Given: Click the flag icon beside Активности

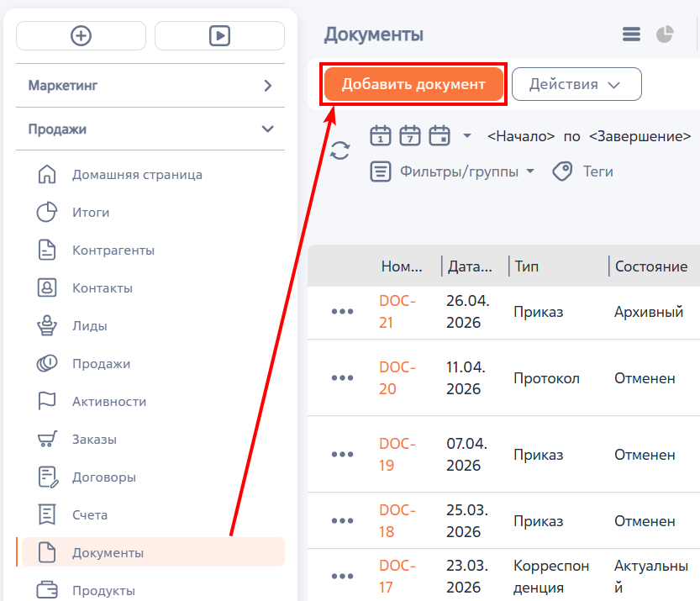Looking at the screenshot, I should (x=47, y=401).
